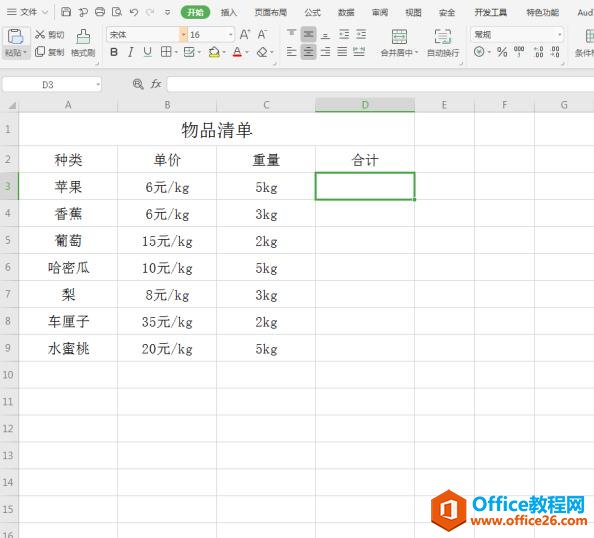Apply thousands separator (000) number style
594x538 pixels.
click(519, 52)
